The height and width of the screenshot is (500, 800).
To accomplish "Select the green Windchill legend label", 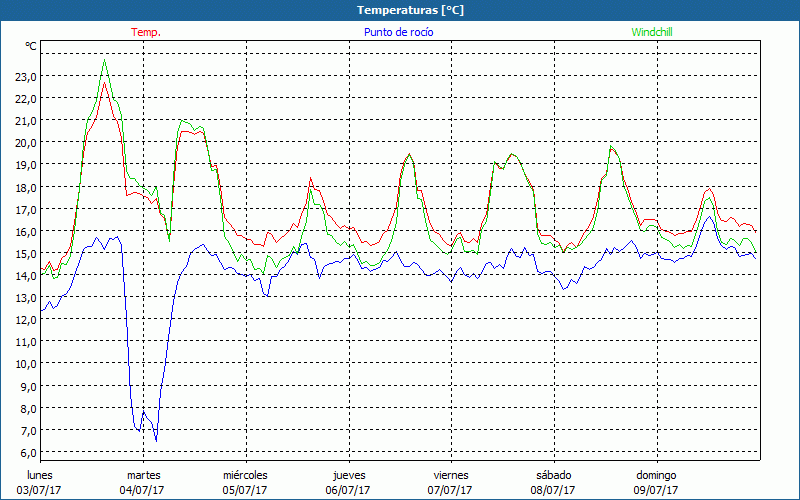I will tap(653, 32).
